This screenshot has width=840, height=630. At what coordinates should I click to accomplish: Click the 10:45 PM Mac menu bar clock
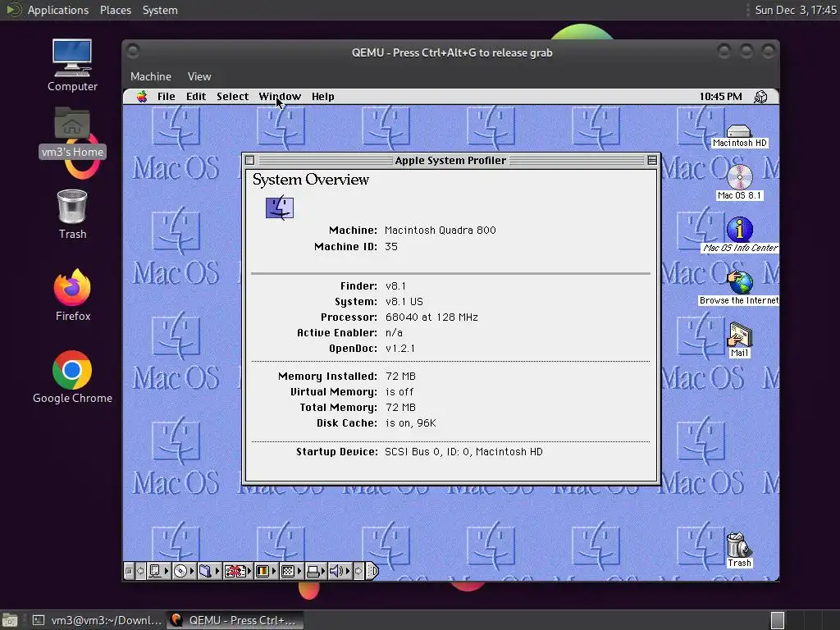pyautogui.click(x=720, y=97)
